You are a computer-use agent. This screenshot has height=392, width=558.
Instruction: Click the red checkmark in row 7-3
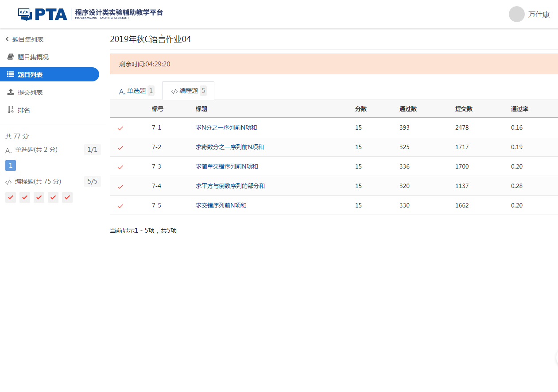(120, 167)
